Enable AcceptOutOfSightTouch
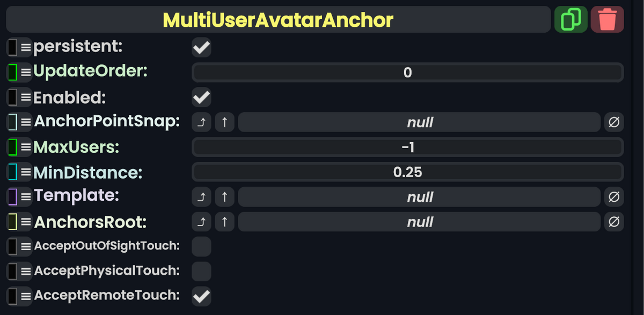Image resolution: width=644 pixels, height=315 pixels. point(201,246)
